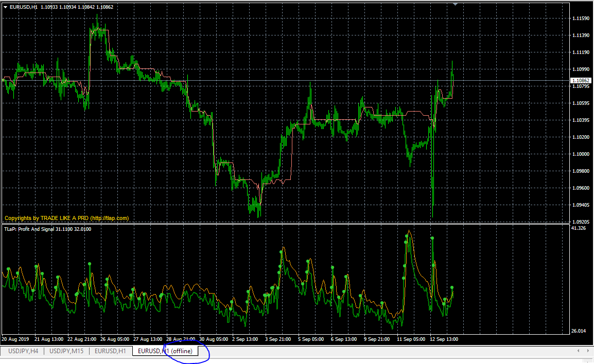Click the 12 Sep 13:00 time label
Screen dimensions: 594x364
click(444, 339)
